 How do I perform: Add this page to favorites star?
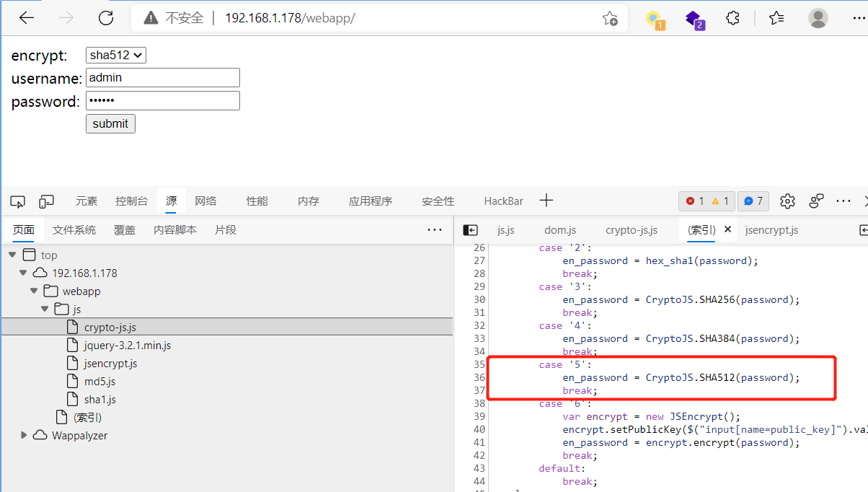[610, 19]
